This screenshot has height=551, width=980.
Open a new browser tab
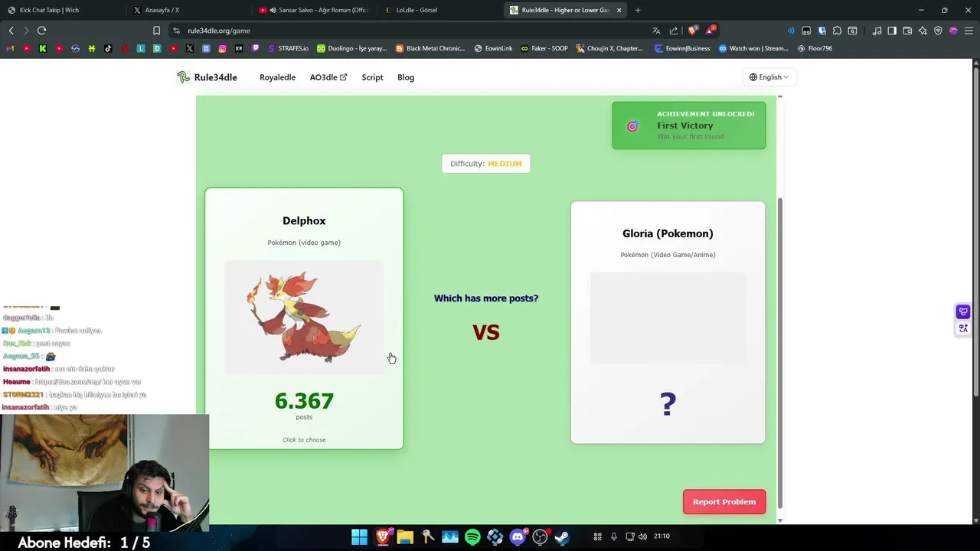[638, 10]
